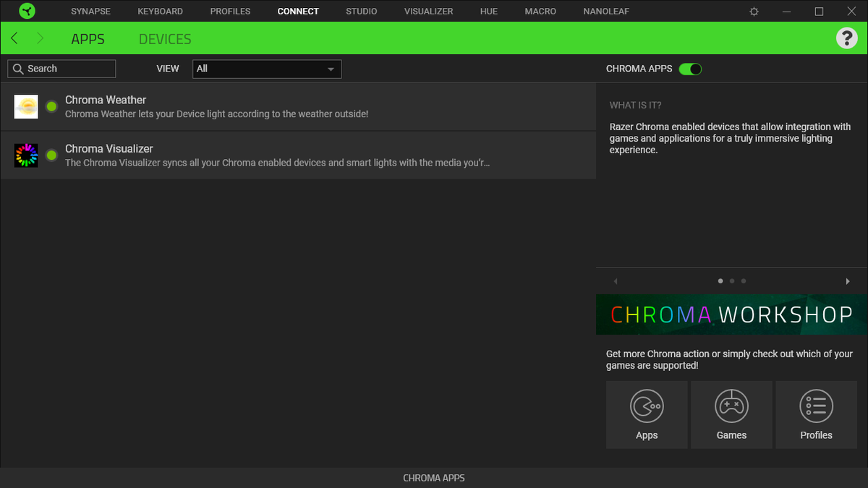Click the CHROMA APPS footer label
Screen dimensions: 868x488
434,478
